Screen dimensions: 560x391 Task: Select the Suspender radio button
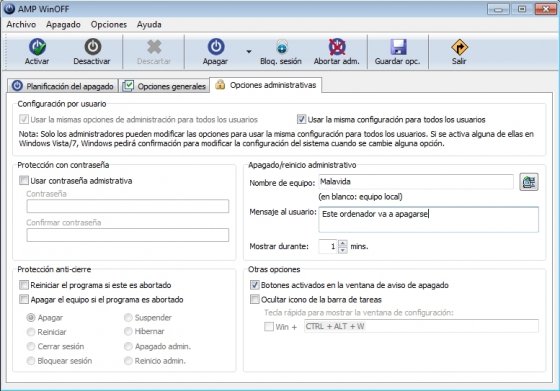tap(128, 317)
